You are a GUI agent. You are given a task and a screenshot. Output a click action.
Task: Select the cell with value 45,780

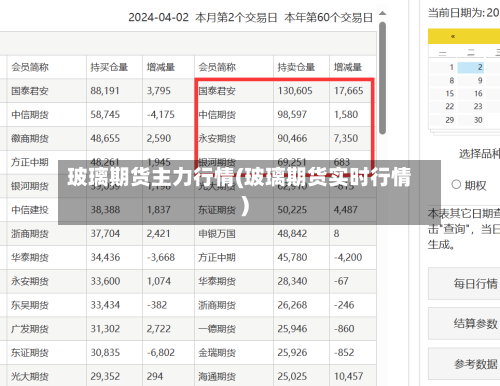click(302, 257)
